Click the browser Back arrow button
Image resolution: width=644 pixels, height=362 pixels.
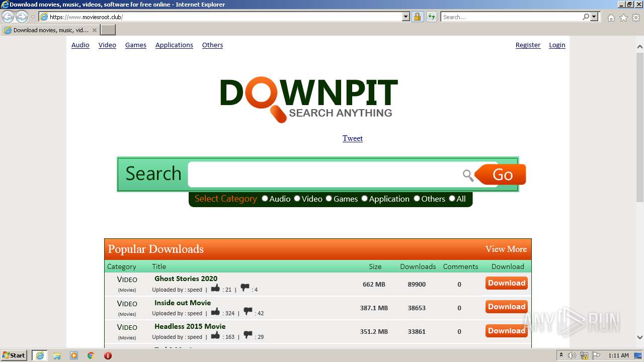click(x=8, y=17)
